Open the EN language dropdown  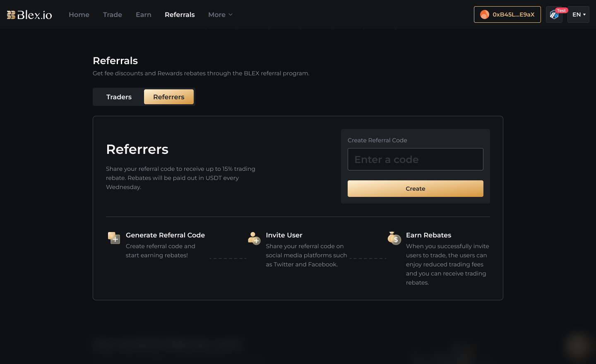(578, 14)
